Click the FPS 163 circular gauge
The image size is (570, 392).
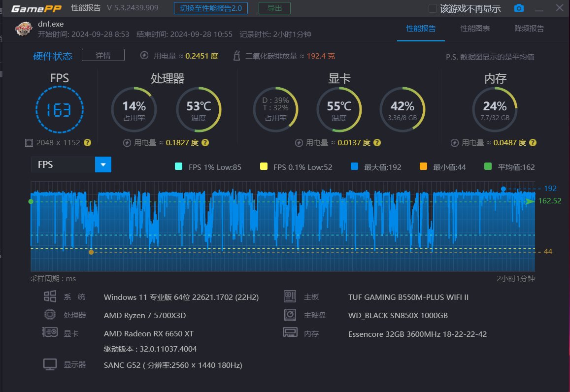[60, 109]
